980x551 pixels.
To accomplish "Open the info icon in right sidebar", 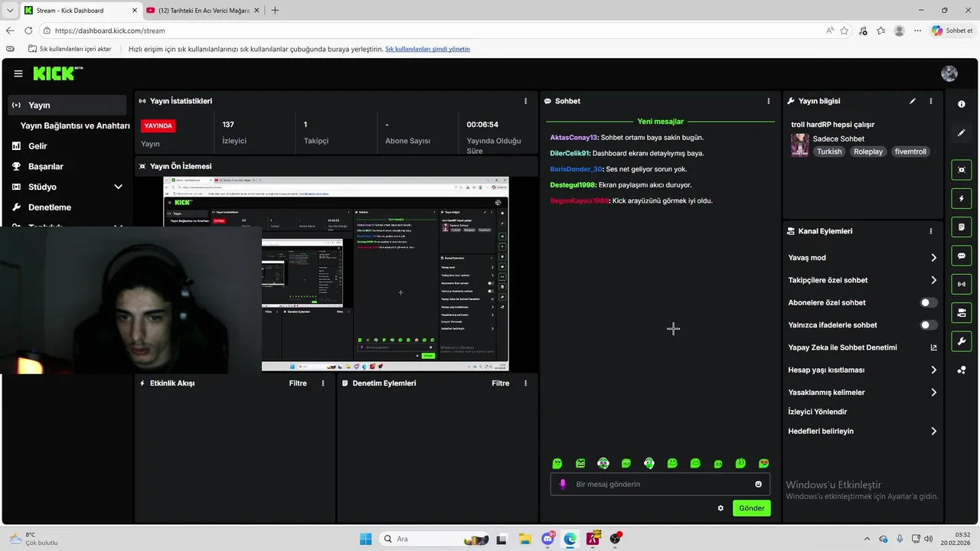I will [x=962, y=104].
